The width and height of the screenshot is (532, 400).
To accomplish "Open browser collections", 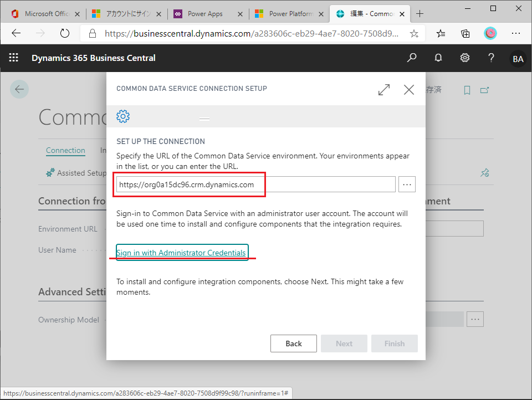I will 465,33.
